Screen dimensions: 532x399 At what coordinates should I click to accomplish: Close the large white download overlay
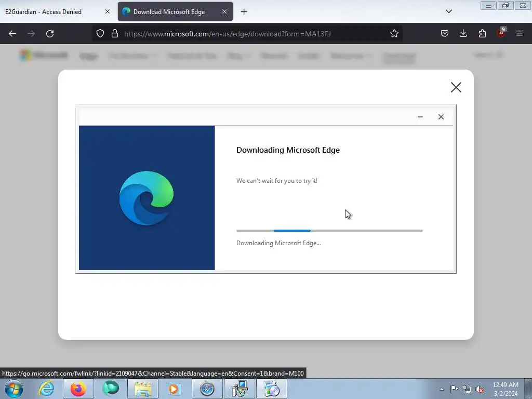coord(456,87)
